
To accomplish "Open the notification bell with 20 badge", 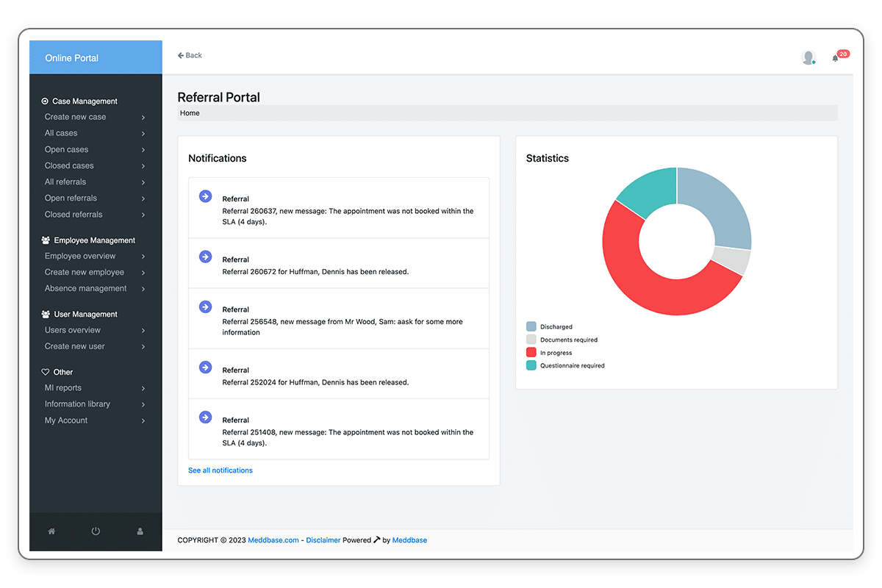I will coord(836,57).
